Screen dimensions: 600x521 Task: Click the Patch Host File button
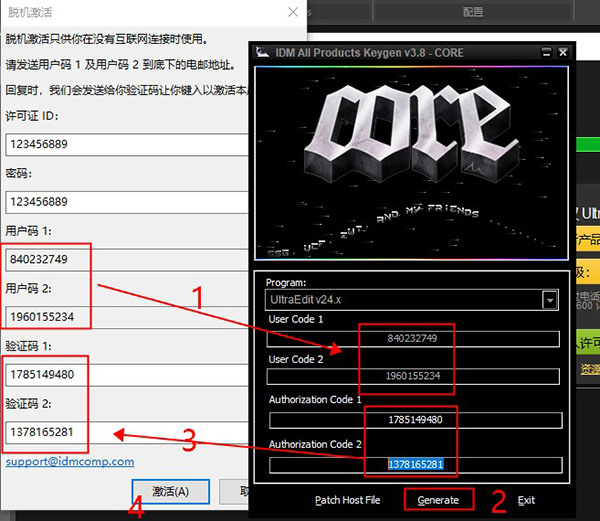point(347,500)
